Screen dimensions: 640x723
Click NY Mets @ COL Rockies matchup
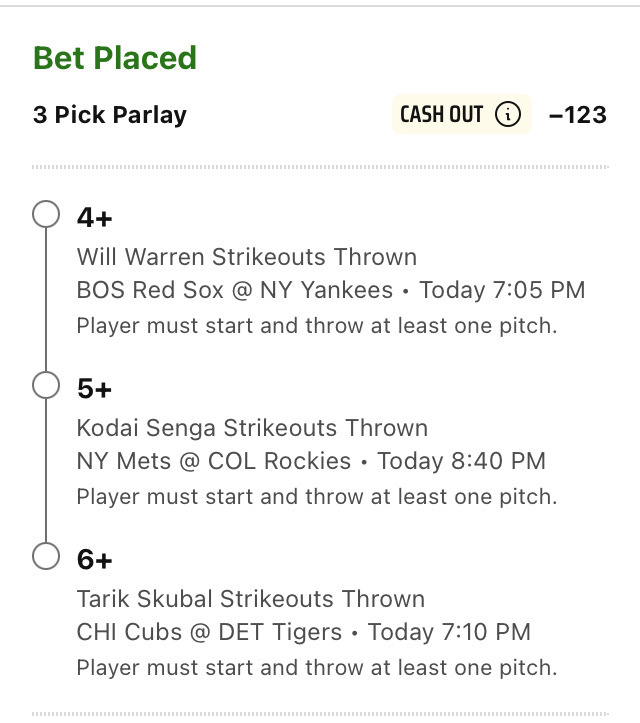[214, 461]
